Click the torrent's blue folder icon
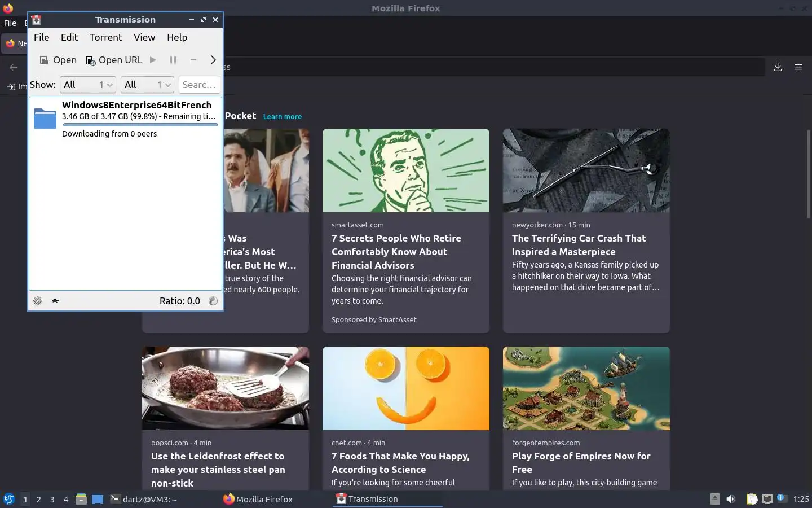The width and height of the screenshot is (812, 508). (45, 119)
